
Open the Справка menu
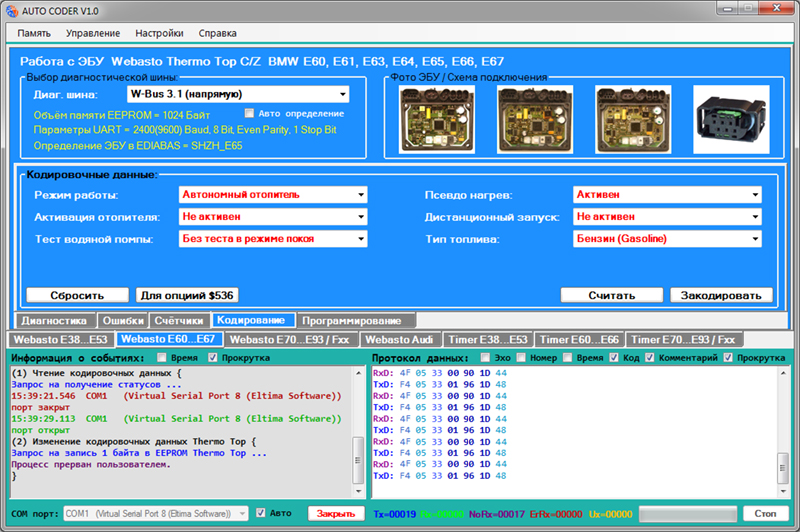pyautogui.click(x=217, y=33)
